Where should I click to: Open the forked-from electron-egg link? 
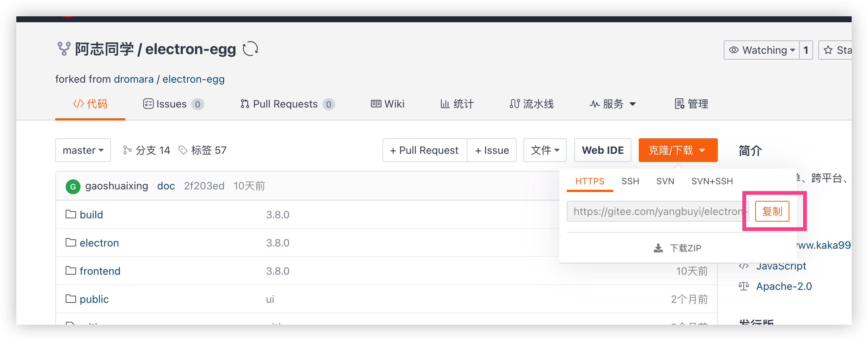click(194, 79)
